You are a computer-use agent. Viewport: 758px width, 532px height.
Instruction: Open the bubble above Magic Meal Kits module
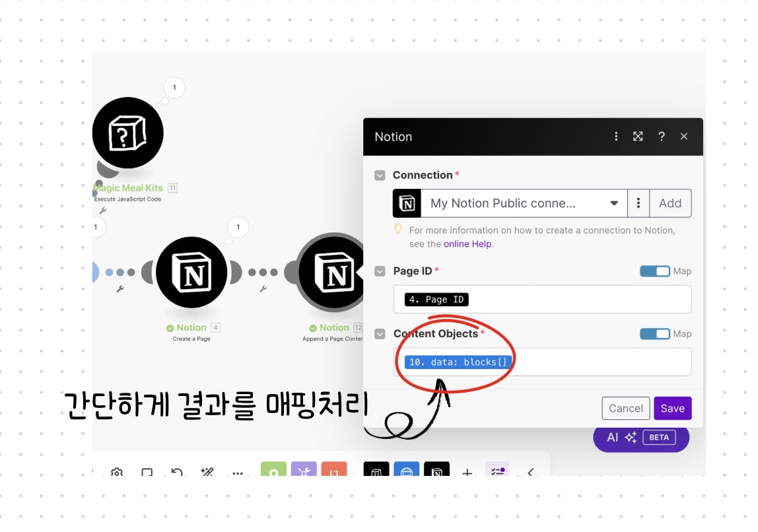click(x=174, y=88)
